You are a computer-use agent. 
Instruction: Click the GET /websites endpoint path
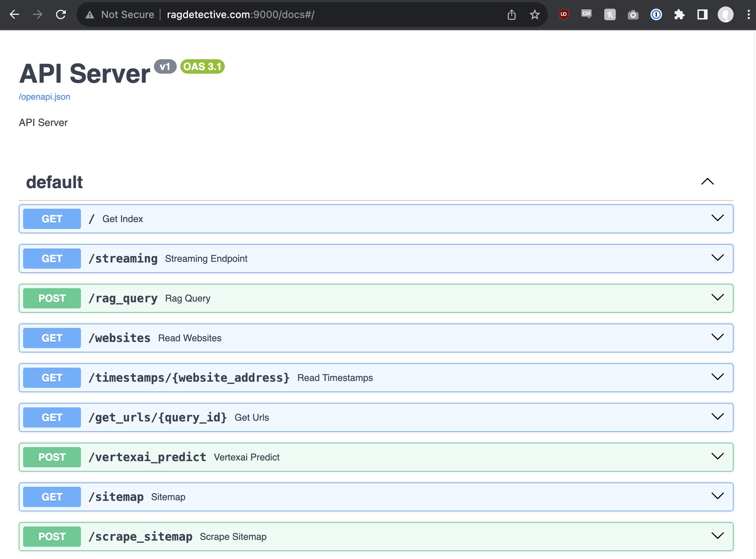coord(120,338)
